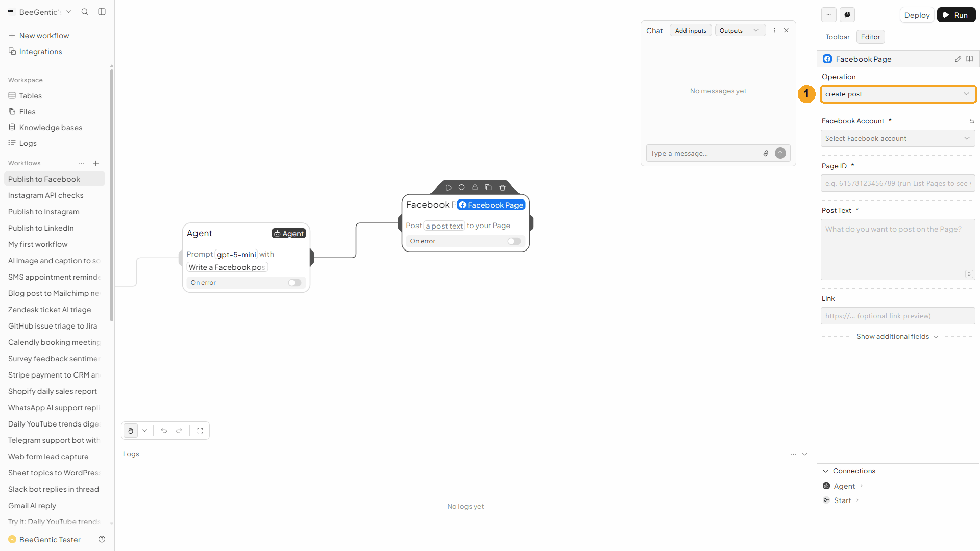Click the fit-to-screen icon in canvas toolbar
This screenshot has width=980, height=551.
click(x=200, y=431)
